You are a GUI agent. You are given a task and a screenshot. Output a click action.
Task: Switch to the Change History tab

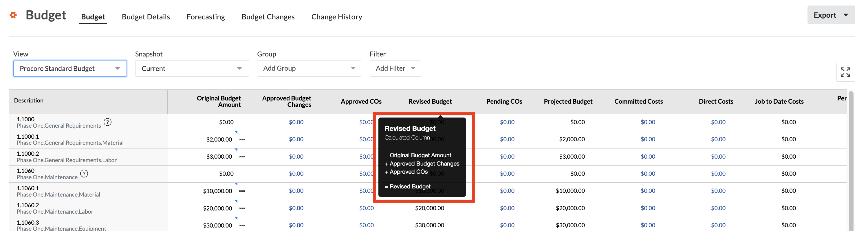tap(337, 16)
